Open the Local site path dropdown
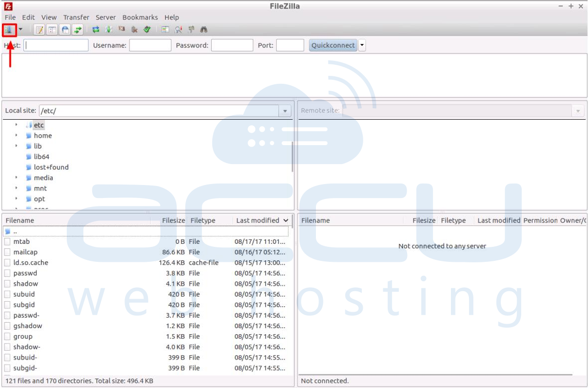The width and height of the screenshot is (588, 388). (x=285, y=111)
